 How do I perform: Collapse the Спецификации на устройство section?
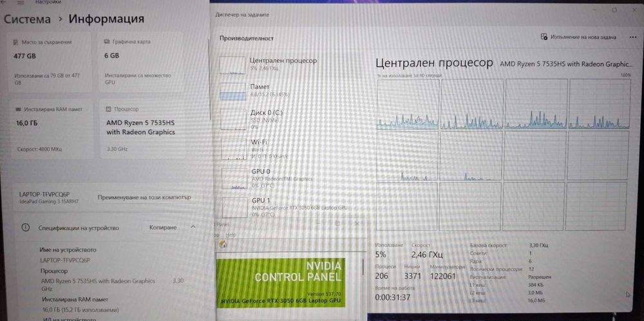[193, 228]
